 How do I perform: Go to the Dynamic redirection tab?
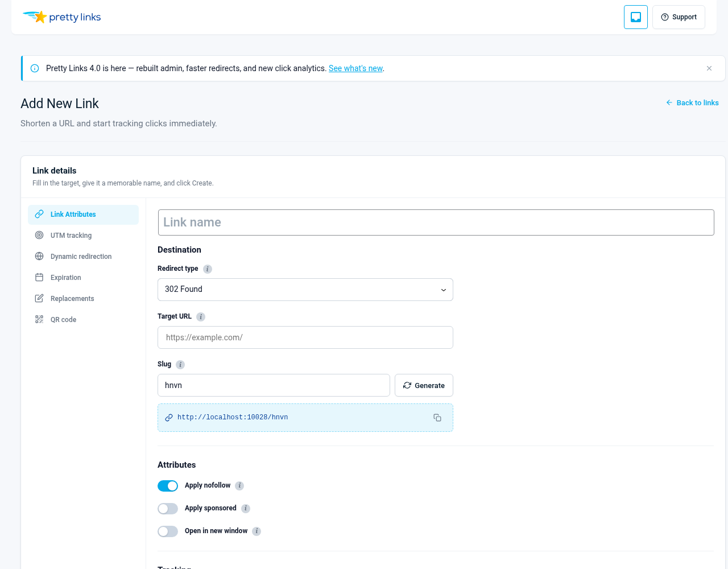83,257
